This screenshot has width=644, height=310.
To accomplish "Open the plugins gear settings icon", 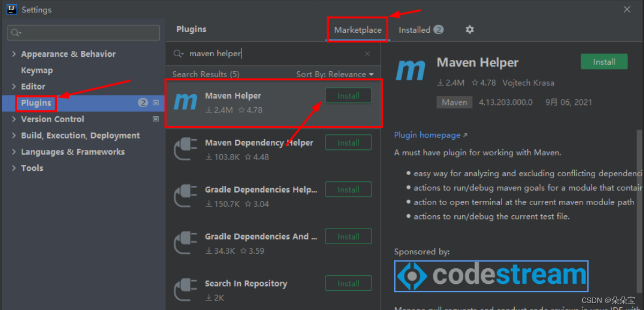I will pyautogui.click(x=470, y=29).
